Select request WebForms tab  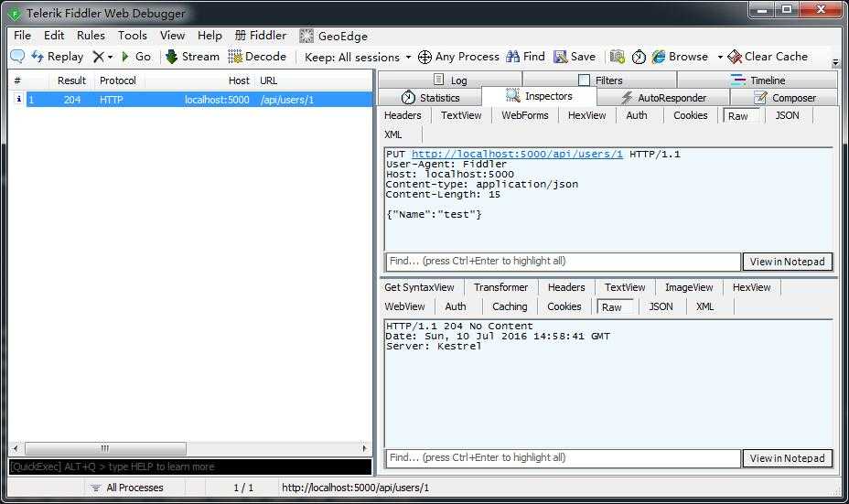click(x=524, y=115)
